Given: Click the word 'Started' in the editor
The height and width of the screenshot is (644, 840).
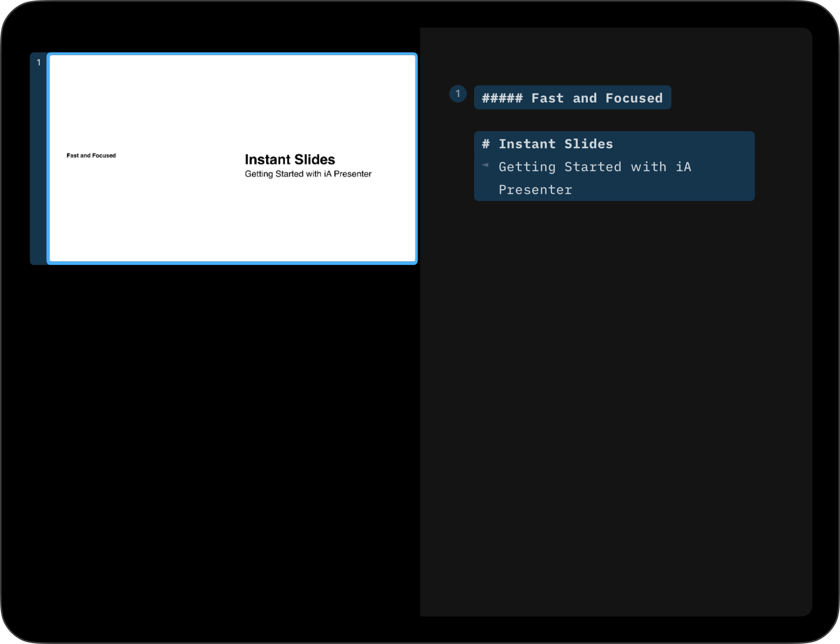Looking at the screenshot, I should 592,167.
